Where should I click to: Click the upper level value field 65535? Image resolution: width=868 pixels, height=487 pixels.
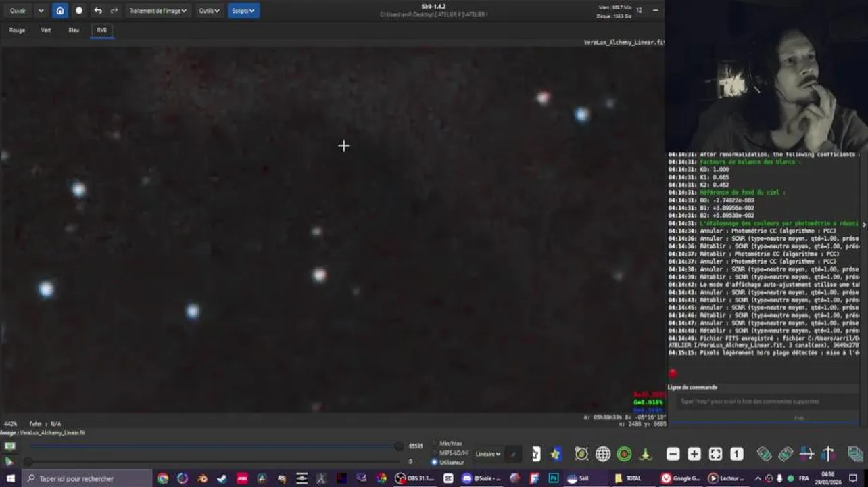coord(416,446)
